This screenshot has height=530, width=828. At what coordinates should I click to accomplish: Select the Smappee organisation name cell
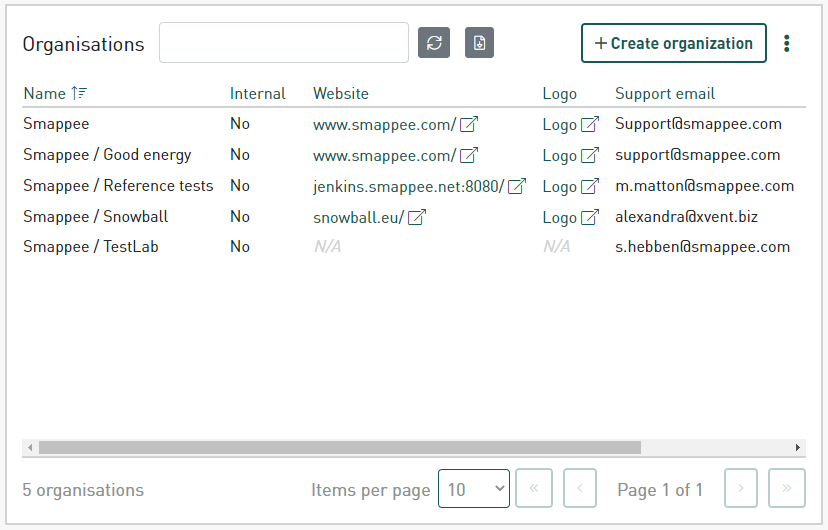pos(56,124)
